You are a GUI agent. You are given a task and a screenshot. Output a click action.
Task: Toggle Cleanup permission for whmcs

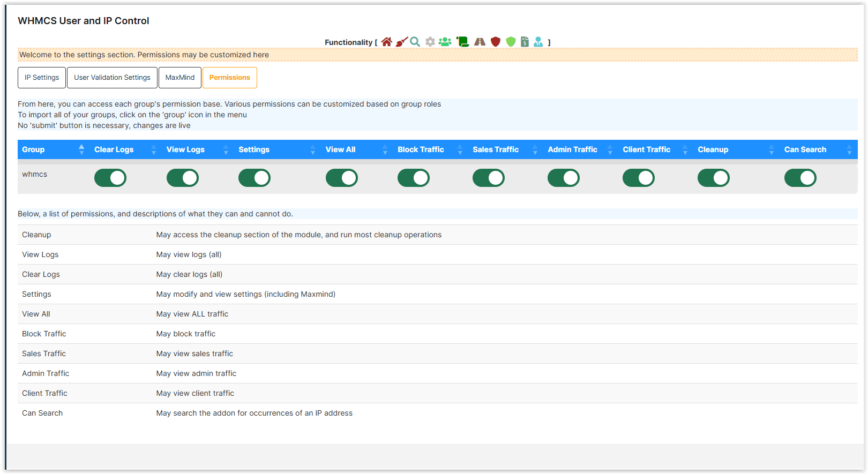tap(714, 178)
